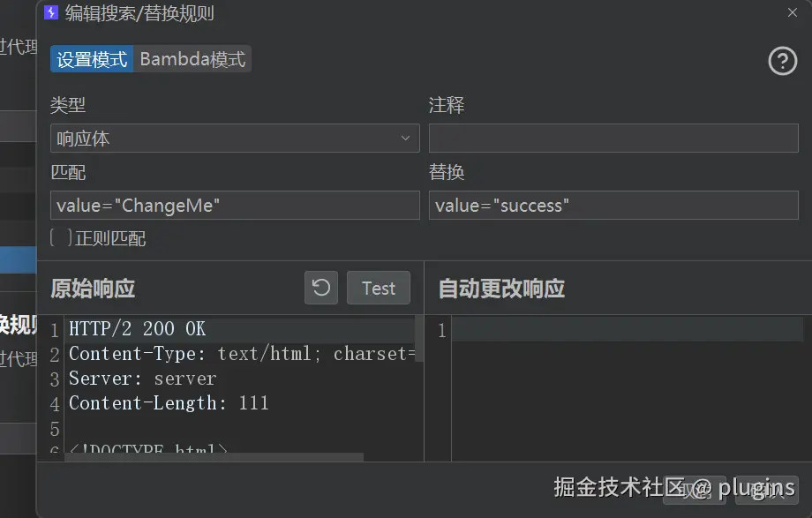Click the 注释 comment input field
This screenshot has height=518, width=812.
click(x=613, y=139)
